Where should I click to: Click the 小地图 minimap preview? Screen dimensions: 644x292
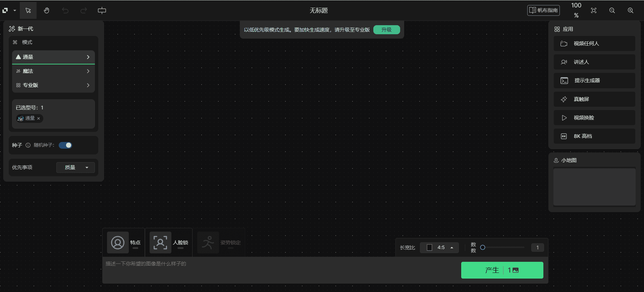pos(594,187)
